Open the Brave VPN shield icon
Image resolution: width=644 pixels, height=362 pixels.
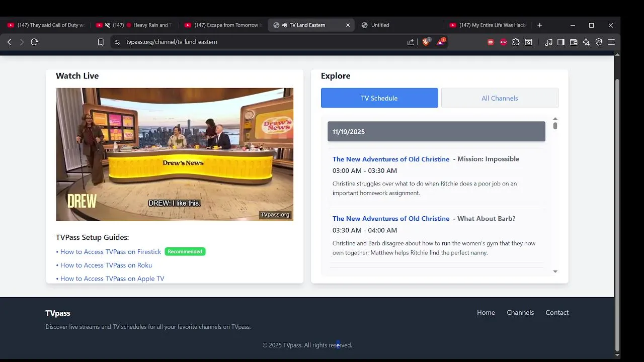point(599,42)
